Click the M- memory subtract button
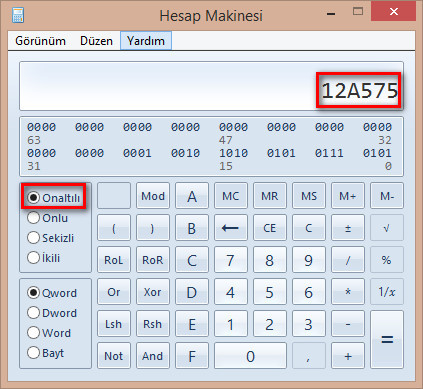 tap(387, 196)
